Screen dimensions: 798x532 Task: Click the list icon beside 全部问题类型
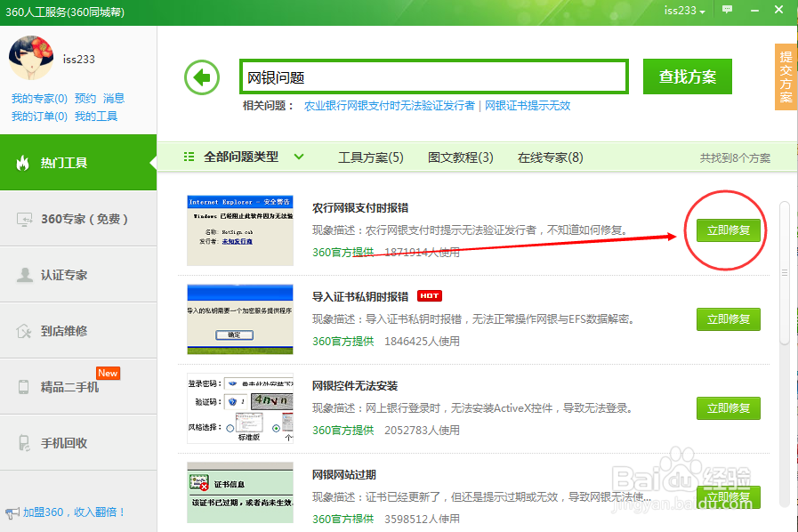[189, 157]
